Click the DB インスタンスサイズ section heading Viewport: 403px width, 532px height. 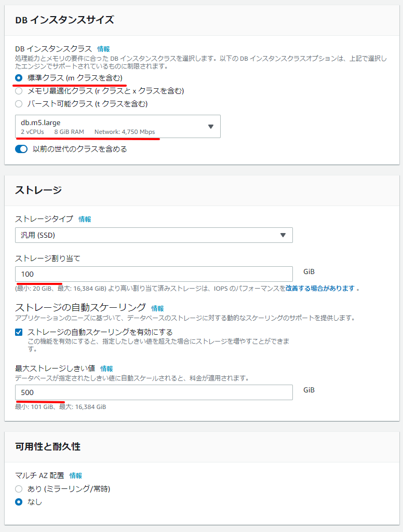(64, 20)
